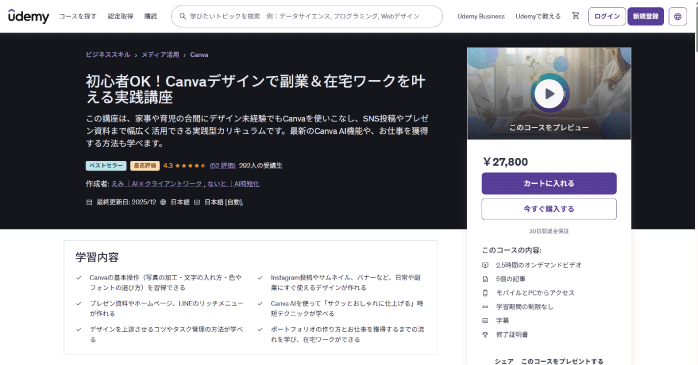Viewport: 698px width, 365px height.
Task: Click the ログイン button
Action: pyautogui.click(x=607, y=16)
